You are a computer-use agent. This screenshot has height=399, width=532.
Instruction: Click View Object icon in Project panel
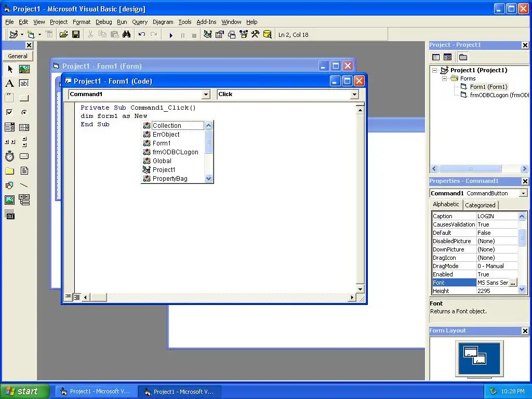pos(447,57)
